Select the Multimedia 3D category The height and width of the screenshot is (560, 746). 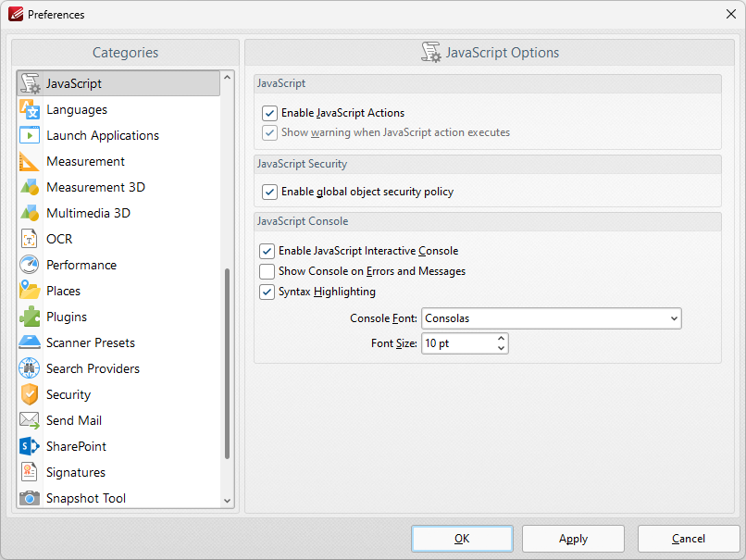pos(118,213)
